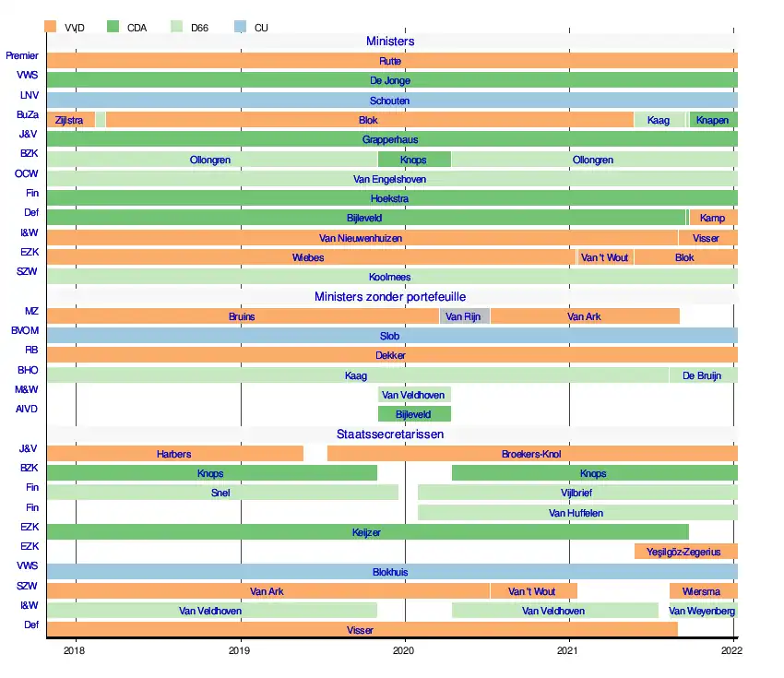Viewport: 784px width, 678px height.
Task: Open the Zijlstra bar link
Action: click(69, 120)
